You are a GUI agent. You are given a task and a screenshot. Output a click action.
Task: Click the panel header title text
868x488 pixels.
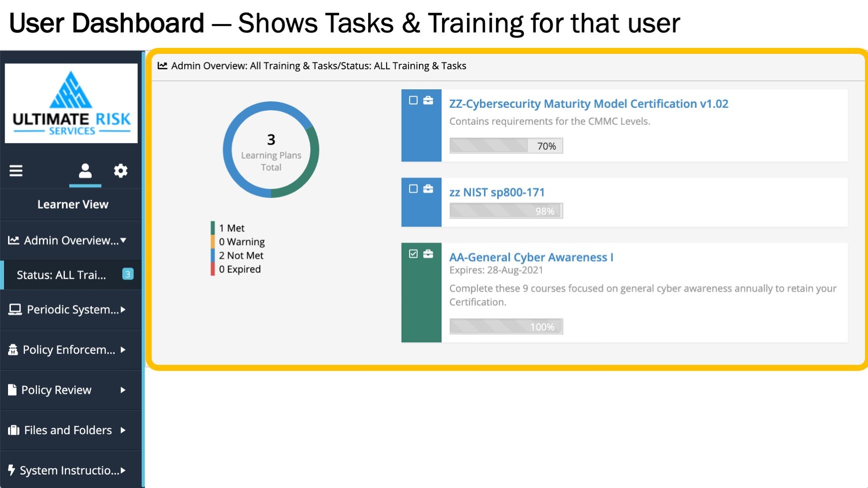tap(319, 66)
